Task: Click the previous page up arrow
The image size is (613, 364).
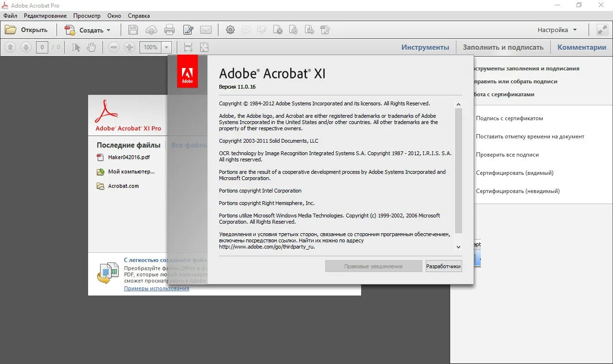Action: (x=11, y=47)
